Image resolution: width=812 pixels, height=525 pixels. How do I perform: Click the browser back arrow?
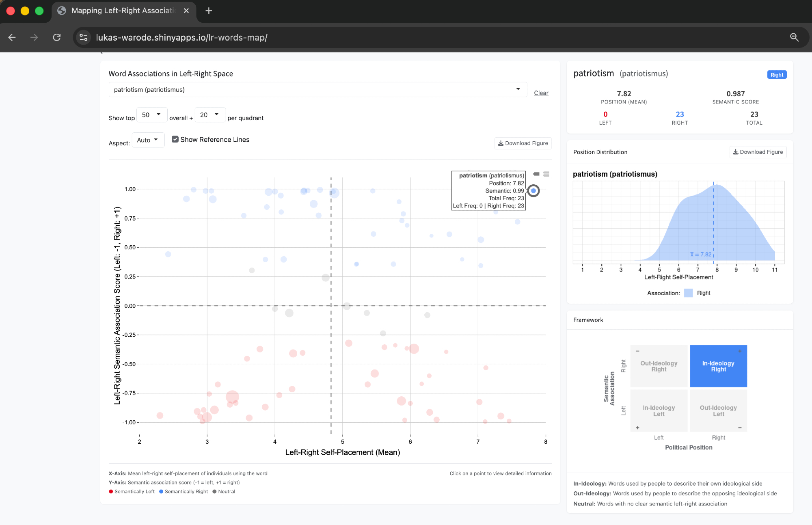pos(12,37)
